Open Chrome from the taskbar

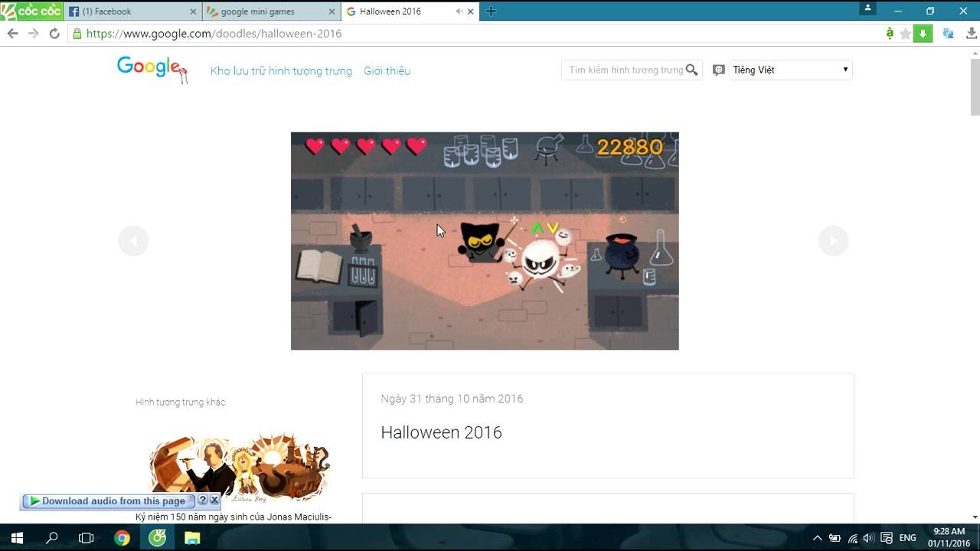tap(122, 538)
